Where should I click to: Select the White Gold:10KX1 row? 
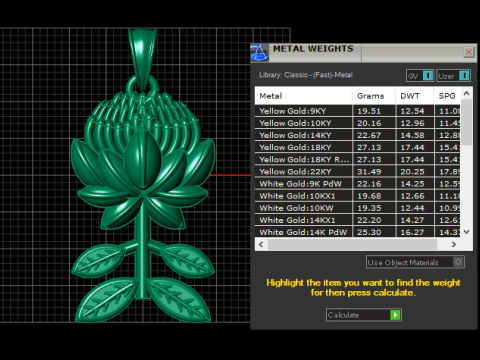point(357,196)
